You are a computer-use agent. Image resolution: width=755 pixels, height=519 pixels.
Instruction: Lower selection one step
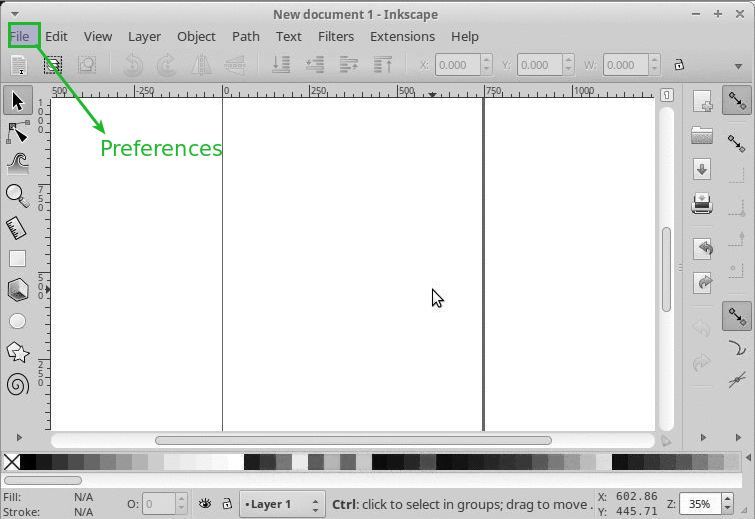315,65
